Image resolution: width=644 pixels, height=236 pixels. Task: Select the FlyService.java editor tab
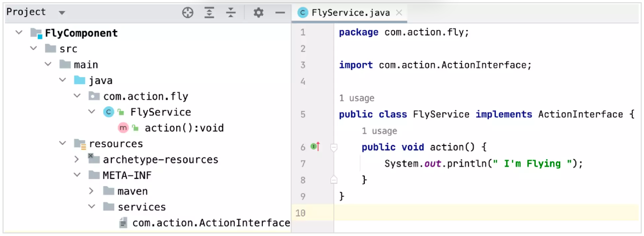(350, 13)
